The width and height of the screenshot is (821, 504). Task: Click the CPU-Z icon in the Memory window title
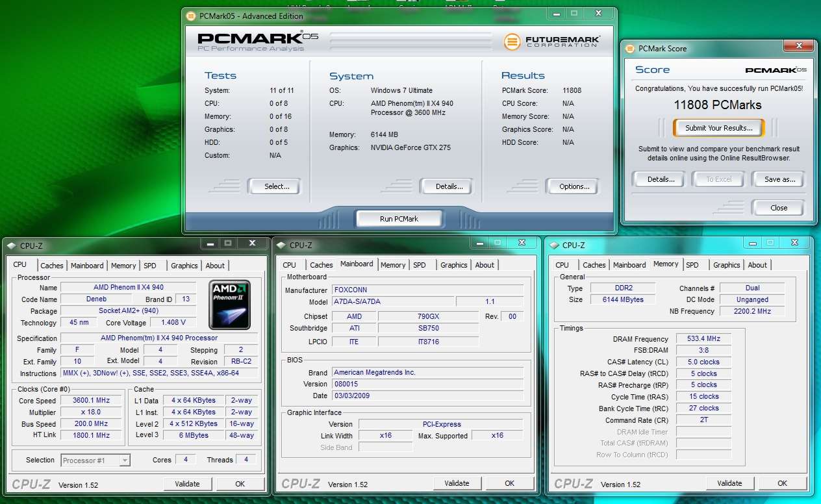[x=553, y=245]
